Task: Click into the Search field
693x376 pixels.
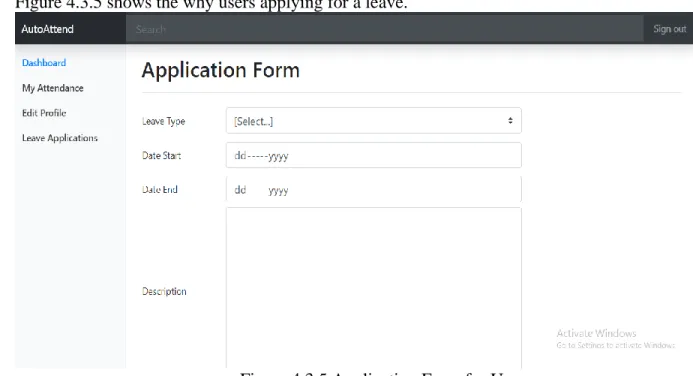Action: (x=385, y=29)
